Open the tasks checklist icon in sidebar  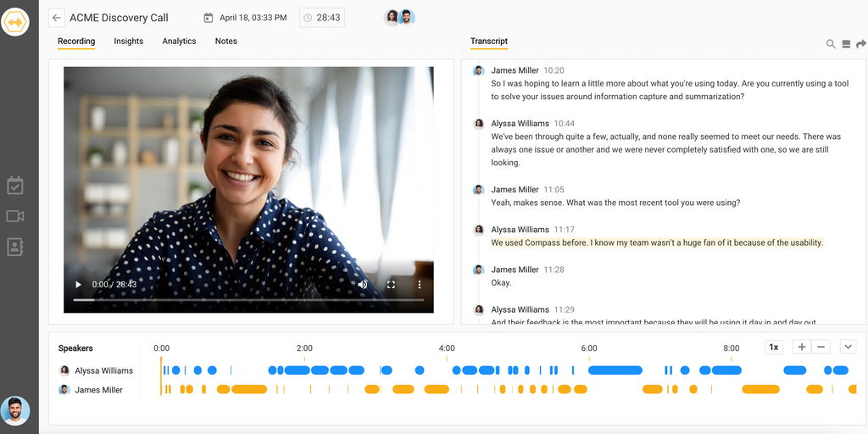pyautogui.click(x=15, y=186)
